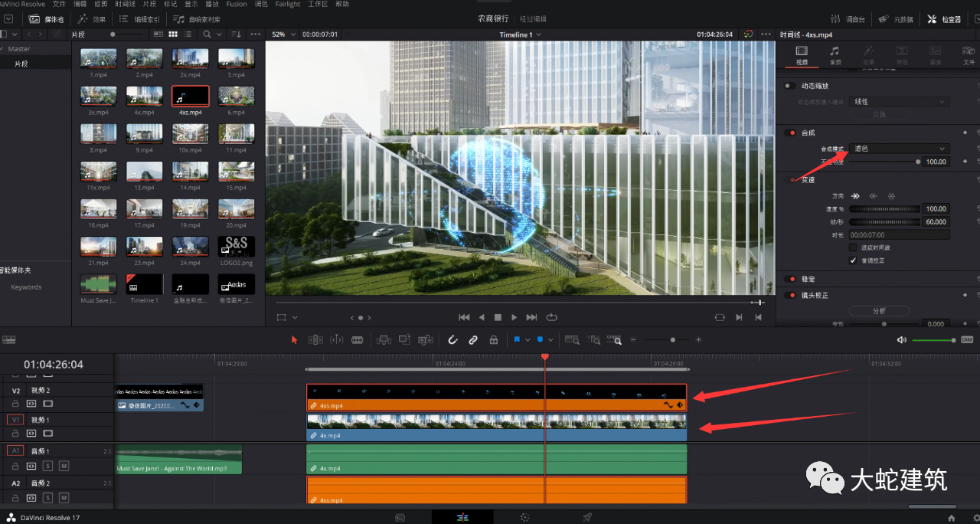Toggle the padlock position lock icon
Viewport: 980px width, 524px height.
click(x=494, y=340)
